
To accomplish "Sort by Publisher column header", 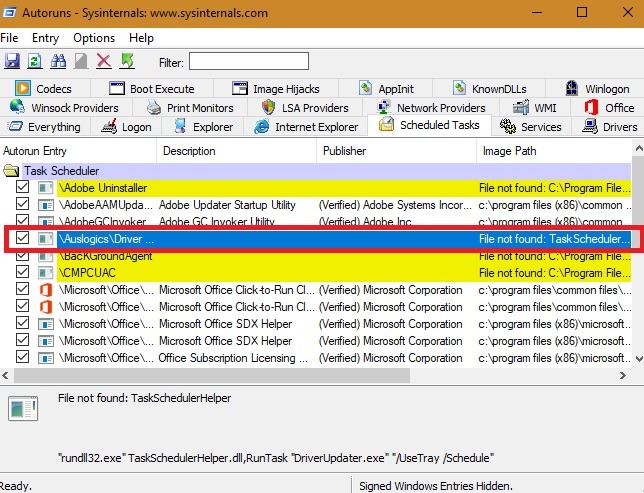I will (396, 151).
